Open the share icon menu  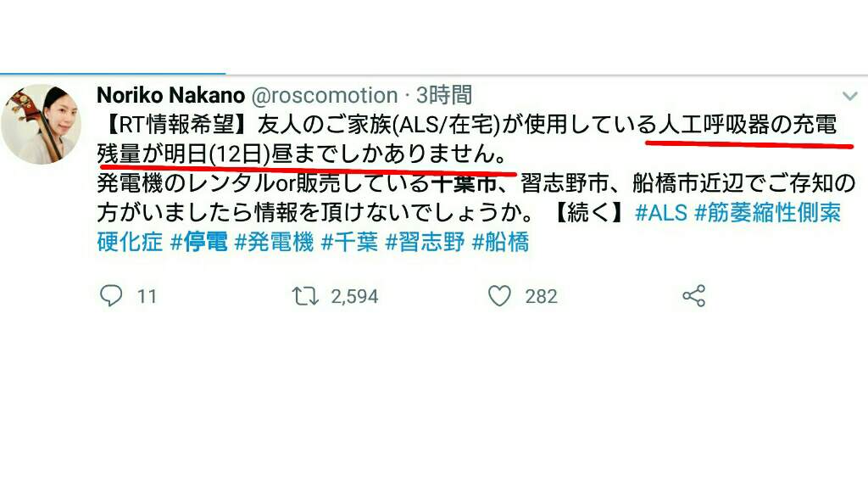point(693,296)
